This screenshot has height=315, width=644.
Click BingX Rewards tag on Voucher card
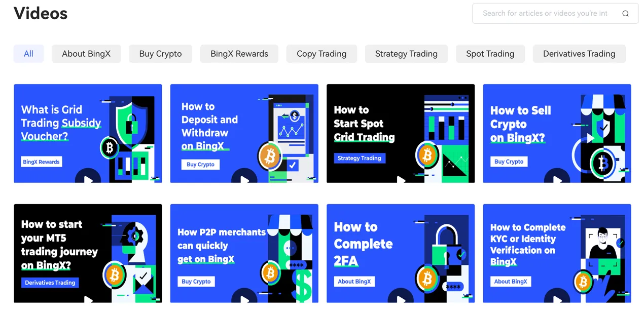click(x=42, y=162)
